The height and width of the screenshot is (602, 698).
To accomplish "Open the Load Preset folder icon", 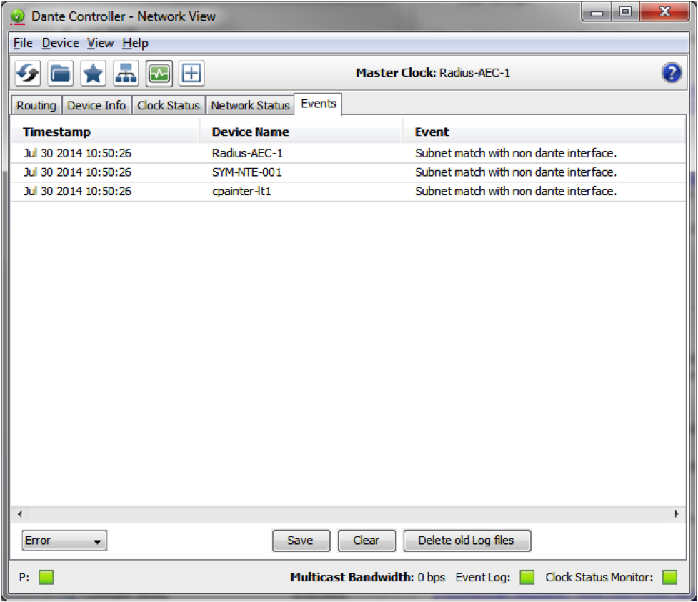I will pyautogui.click(x=61, y=73).
